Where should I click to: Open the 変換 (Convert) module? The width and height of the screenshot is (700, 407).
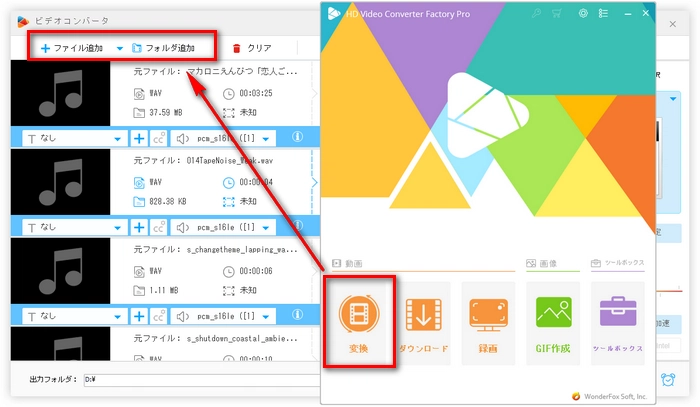360,324
